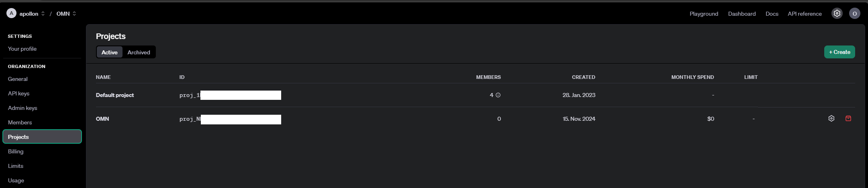Go to the Dashboard page
This screenshot has height=188, width=868.
[x=741, y=14]
